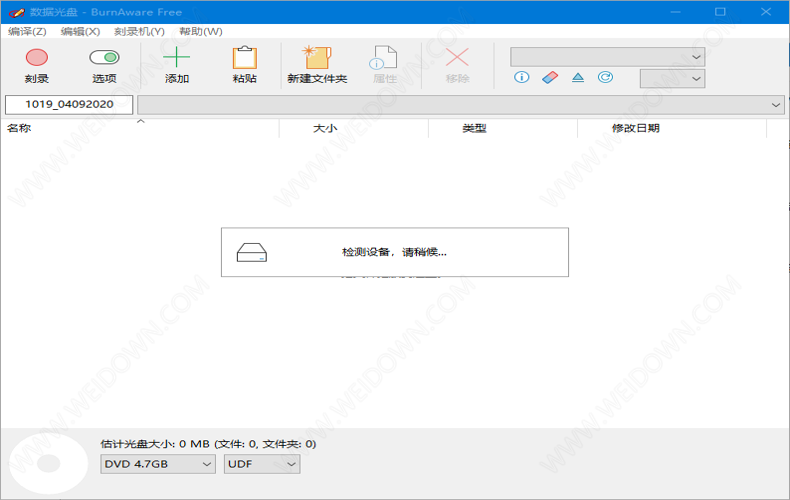Open the 刻录机(Y) menu
The image size is (790, 500).
pyautogui.click(x=139, y=32)
